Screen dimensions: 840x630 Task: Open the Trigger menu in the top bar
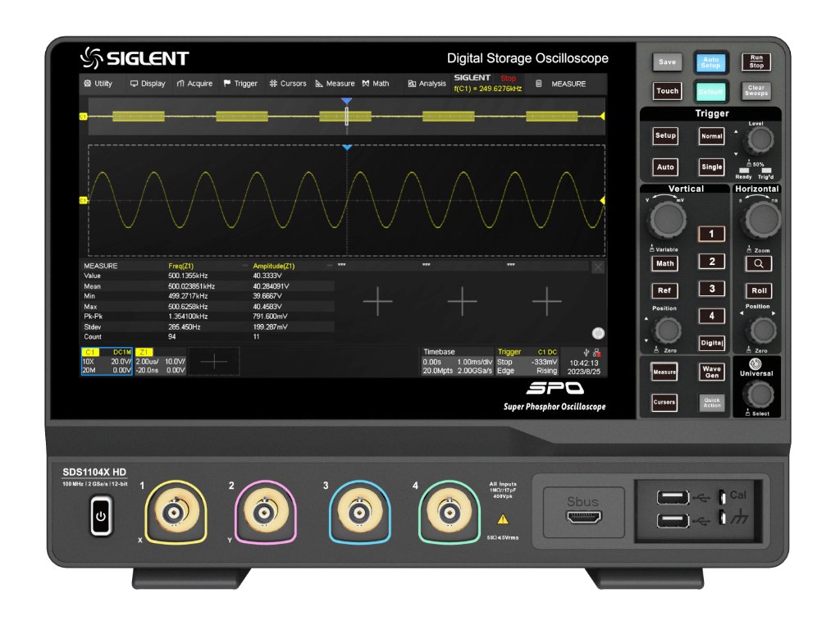coord(240,84)
